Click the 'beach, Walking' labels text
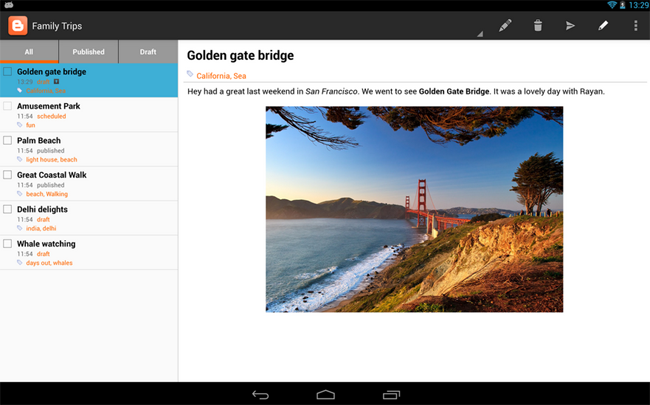650x405 pixels. click(x=47, y=194)
